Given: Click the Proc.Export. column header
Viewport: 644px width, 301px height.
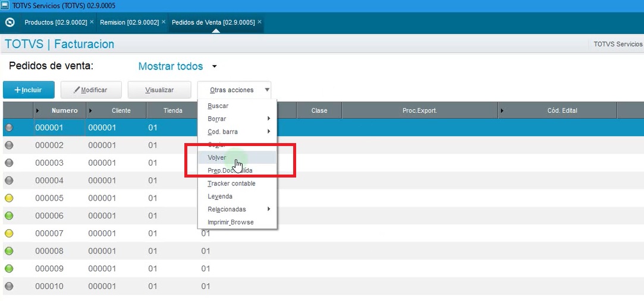Looking at the screenshot, I should (x=420, y=110).
